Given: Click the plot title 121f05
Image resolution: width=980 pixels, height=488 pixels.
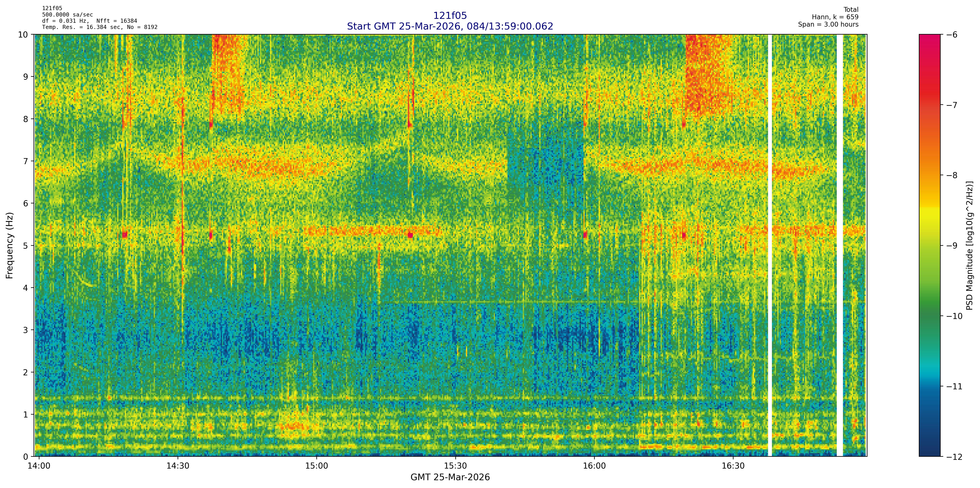Looking at the screenshot, I should pyautogui.click(x=450, y=16).
